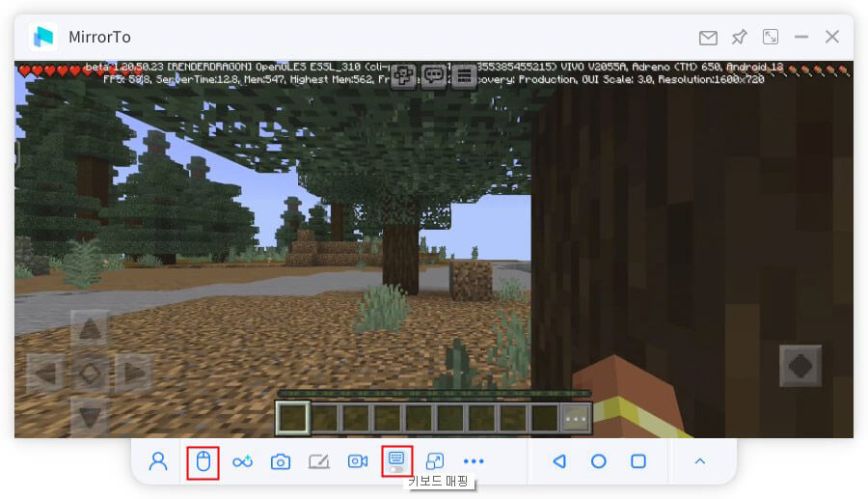The height and width of the screenshot is (499, 868).
Task: Start screen recording with video camera icon
Action: click(358, 461)
